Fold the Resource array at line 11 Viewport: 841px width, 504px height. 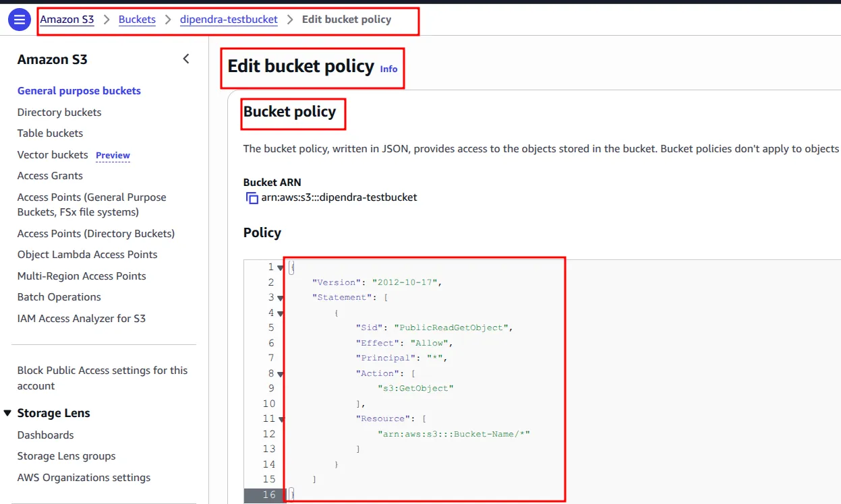tap(281, 419)
